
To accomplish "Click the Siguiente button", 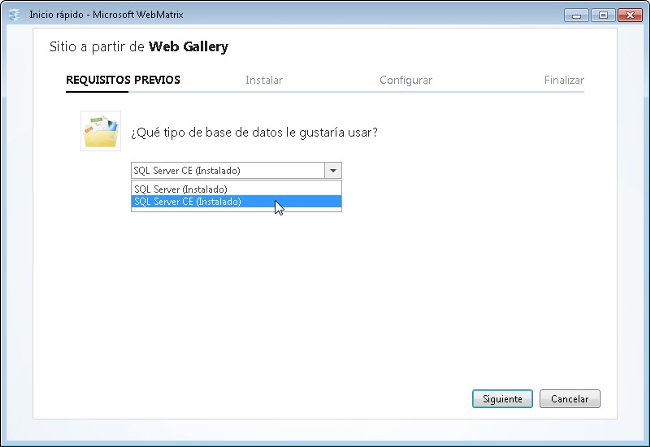I will 502,399.
